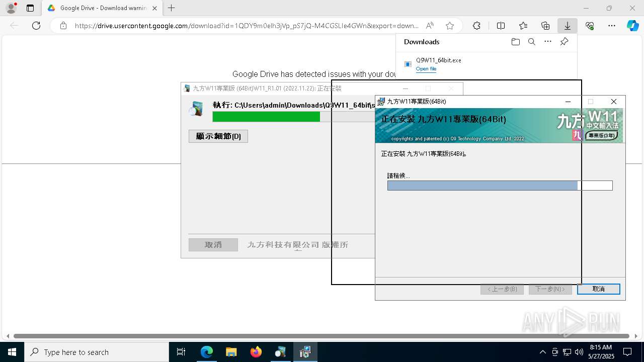Launch Copilot from the toolbar
This screenshot has height=362, width=644.
tap(632, 26)
